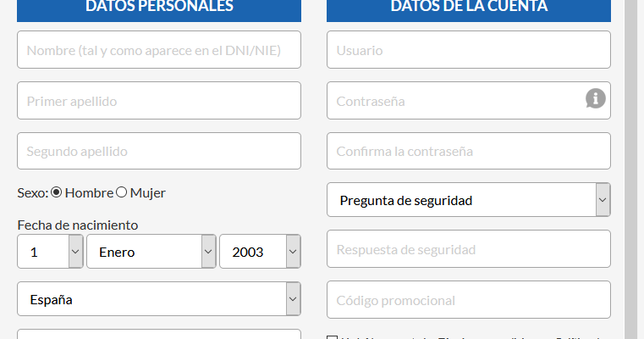The image size is (644, 339).
Task: Open the Enero month dropdown
Action: pyautogui.click(x=151, y=252)
